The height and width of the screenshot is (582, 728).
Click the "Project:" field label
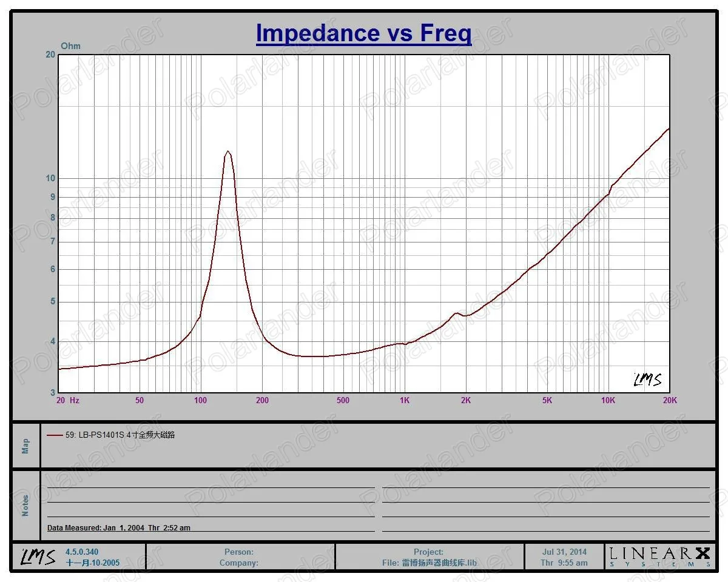(x=429, y=552)
